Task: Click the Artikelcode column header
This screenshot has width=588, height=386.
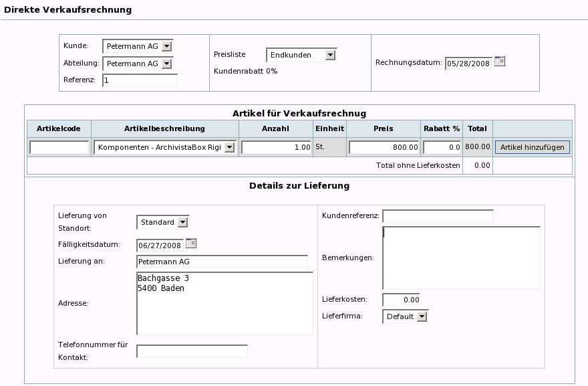Action: coord(59,128)
